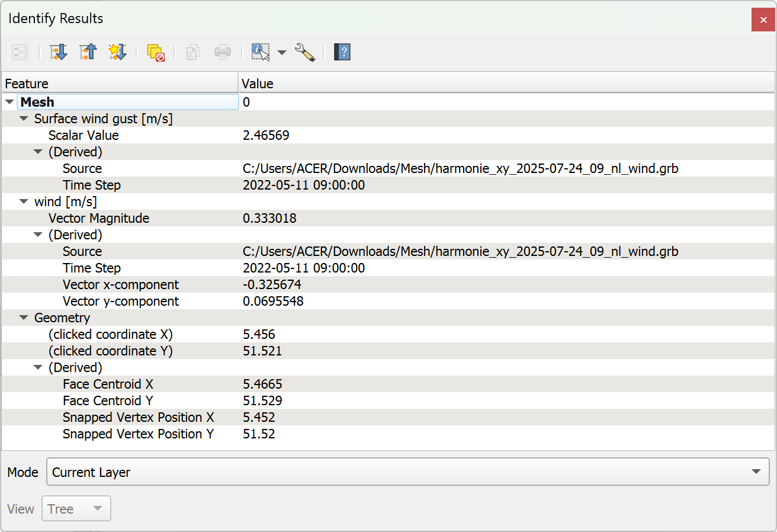Collapse Surface wind gust [m/s] group
Viewport: 777px width, 532px height.
tap(24, 118)
